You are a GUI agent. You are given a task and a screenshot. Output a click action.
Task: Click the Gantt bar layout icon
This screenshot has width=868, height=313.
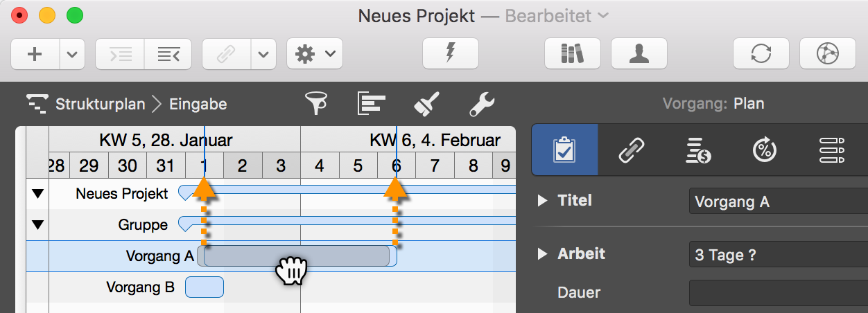pos(371,105)
